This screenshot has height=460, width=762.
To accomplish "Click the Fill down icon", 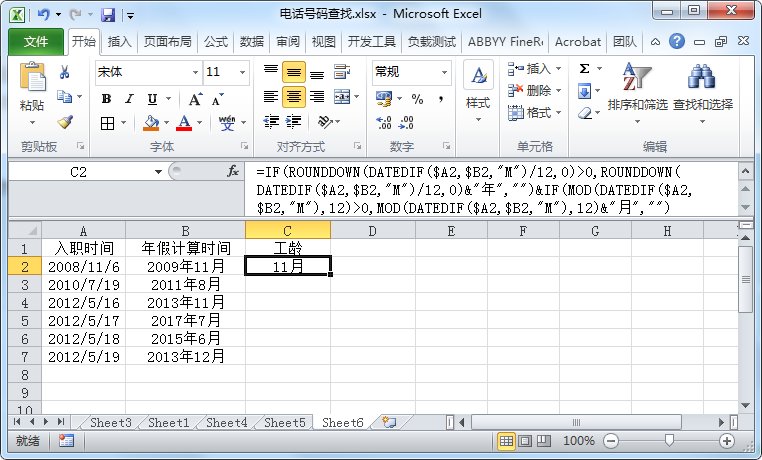I will (x=584, y=91).
